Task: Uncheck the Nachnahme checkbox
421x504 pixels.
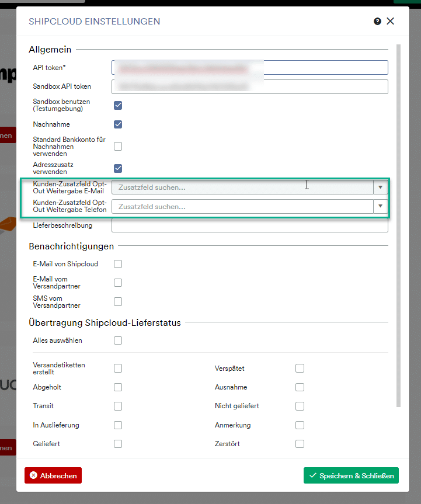Action: pos(118,124)
